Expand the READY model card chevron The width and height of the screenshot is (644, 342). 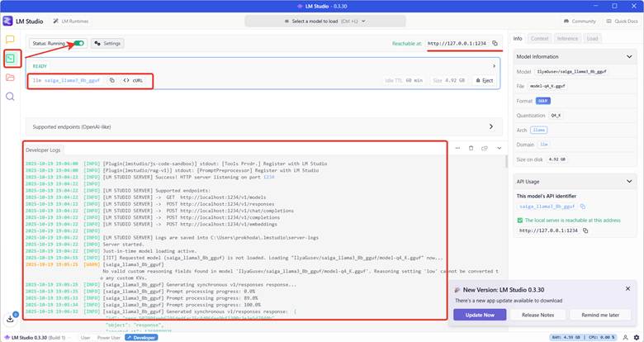coord(494,66)
